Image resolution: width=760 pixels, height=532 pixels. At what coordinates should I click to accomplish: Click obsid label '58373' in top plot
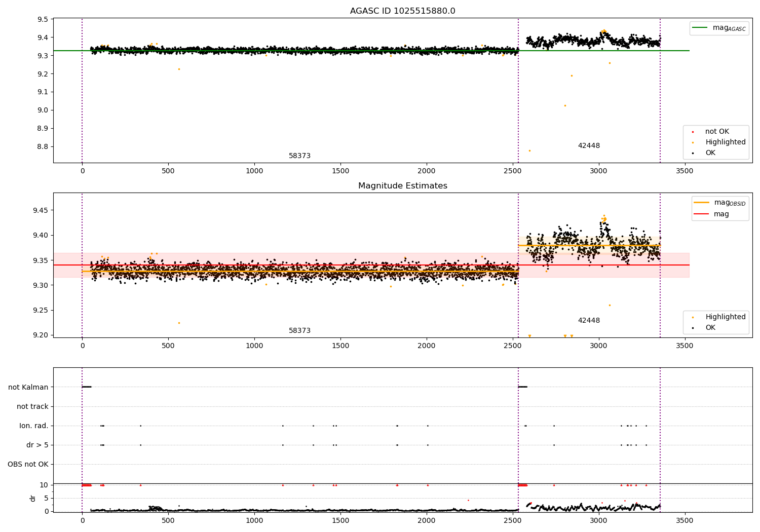point(299,156)
